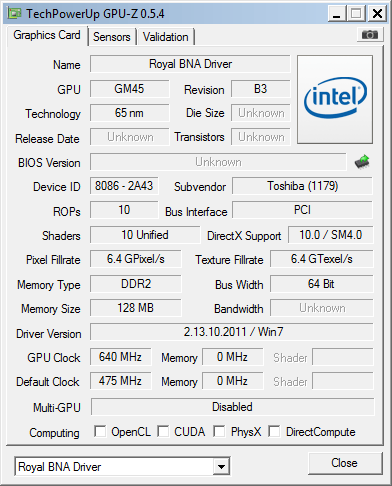This screenshot has width=392, height=486.
Task: Click the Intel logo image
Action: (x=335, y=99)
